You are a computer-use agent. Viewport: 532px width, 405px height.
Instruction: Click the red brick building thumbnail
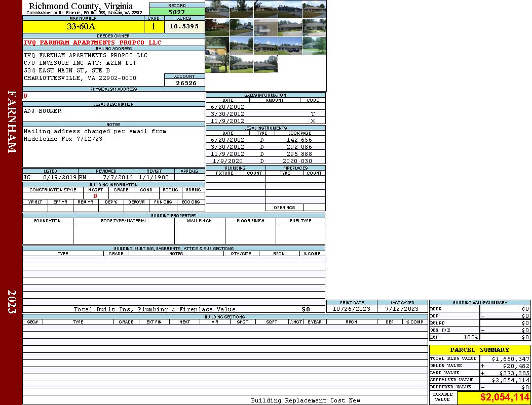tap(217, 27)
